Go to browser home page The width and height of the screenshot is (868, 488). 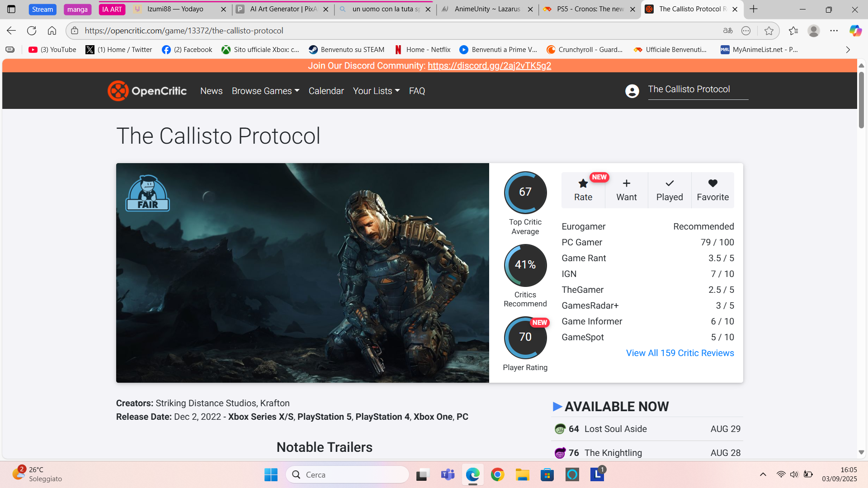52,31
